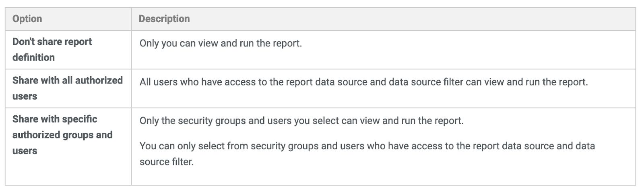
Task: Click "users" under "Share with all authorized"
Action: click(x=25, y=96)
